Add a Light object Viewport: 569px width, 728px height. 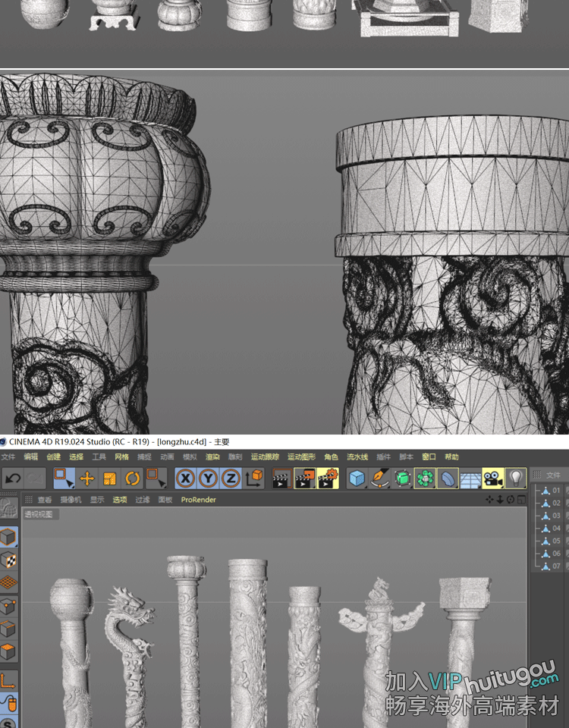click(x=516, y=479)
